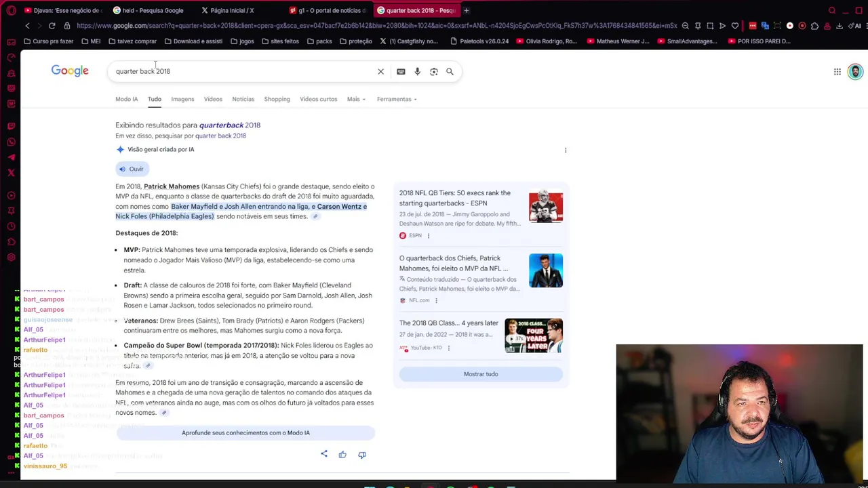Open three-dot menu next to NFL.com source
This screenshot has height=488, width=868.
coord(436,300)
